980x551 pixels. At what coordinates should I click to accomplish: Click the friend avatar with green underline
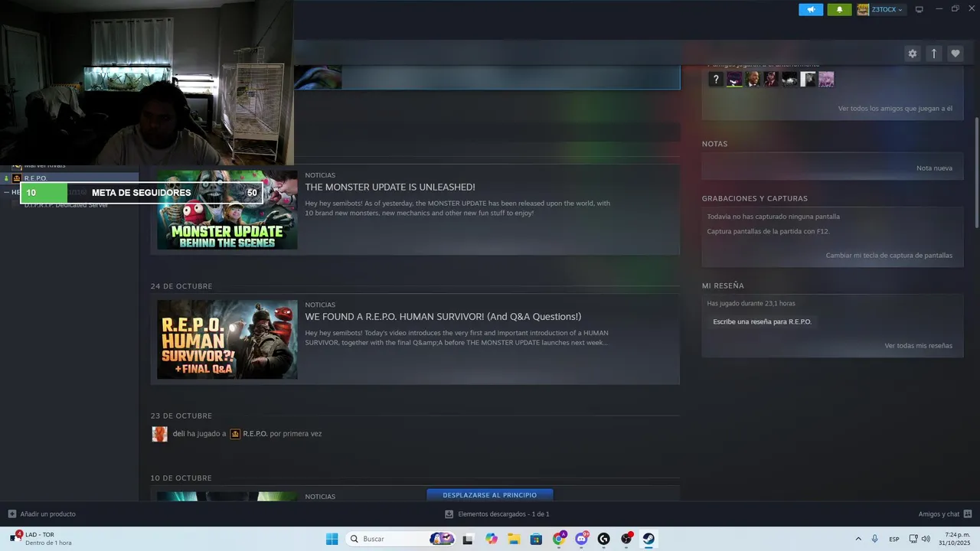tap(734, 80)
